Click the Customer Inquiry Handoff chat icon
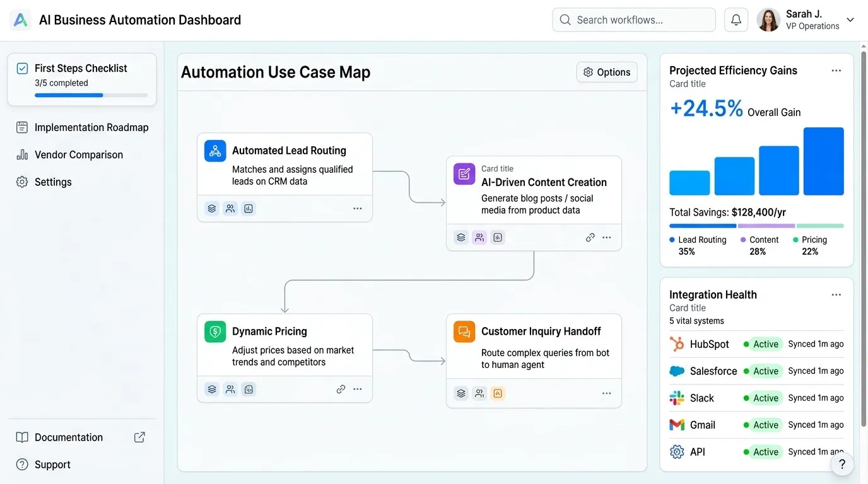The width and height of the screenshot is (868, 484). 464,331
